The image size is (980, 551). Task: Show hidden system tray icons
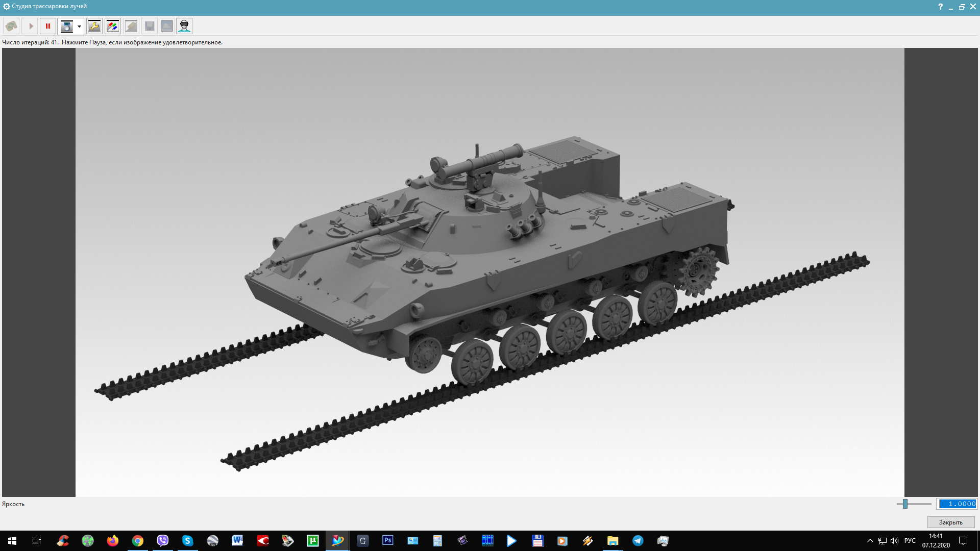click(x=870, y=541)
